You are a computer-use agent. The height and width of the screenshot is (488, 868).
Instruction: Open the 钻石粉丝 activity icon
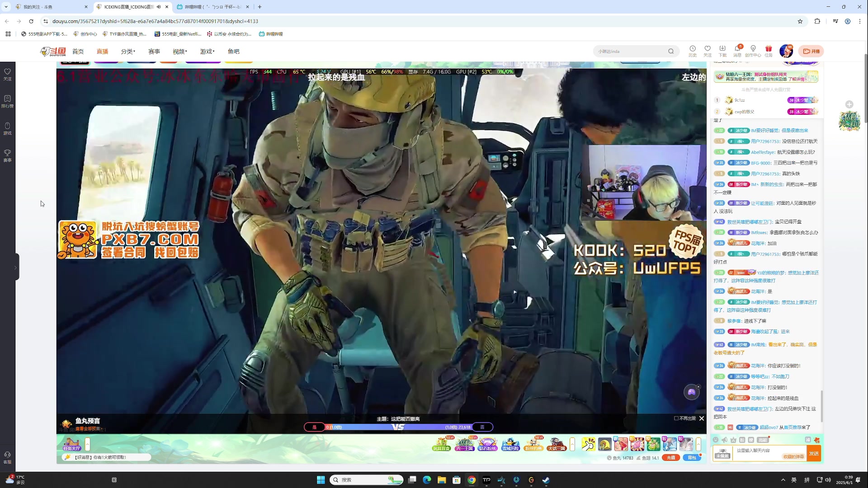[487, 444]
